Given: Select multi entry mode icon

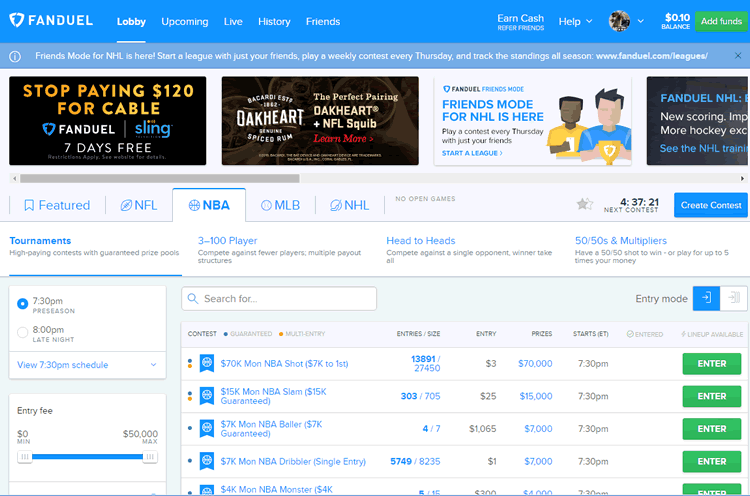Looking at the screenshot, I should [x=733, y=298].
